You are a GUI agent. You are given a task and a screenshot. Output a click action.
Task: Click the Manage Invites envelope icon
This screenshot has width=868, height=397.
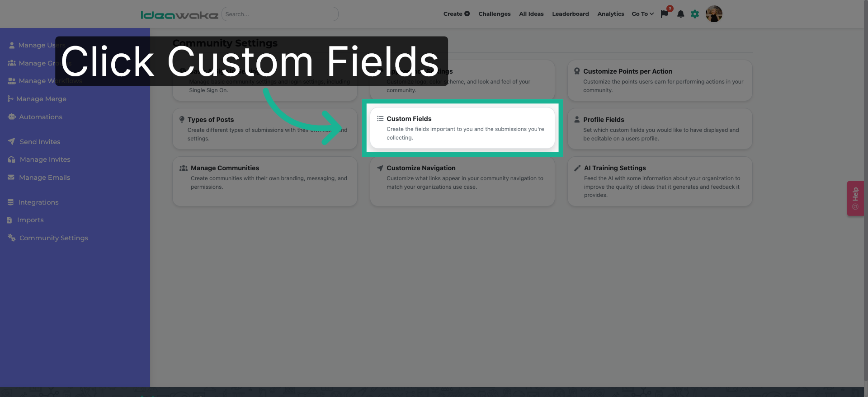click(11, 159)
